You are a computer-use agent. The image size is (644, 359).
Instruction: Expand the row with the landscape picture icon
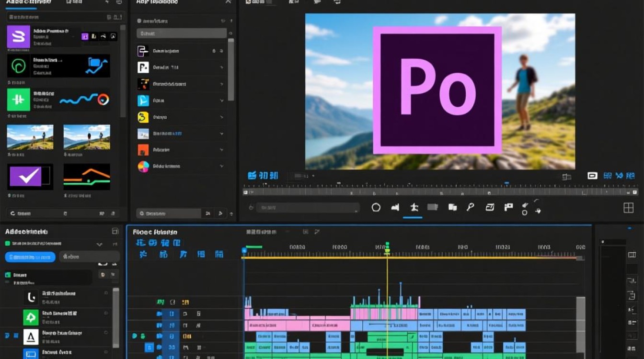[x=222, y=134]
